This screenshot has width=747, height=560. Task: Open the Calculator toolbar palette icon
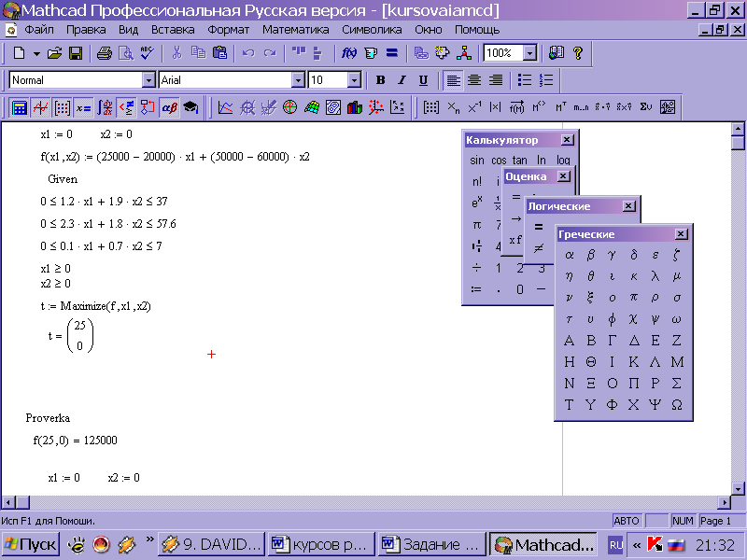click(19, 107)
